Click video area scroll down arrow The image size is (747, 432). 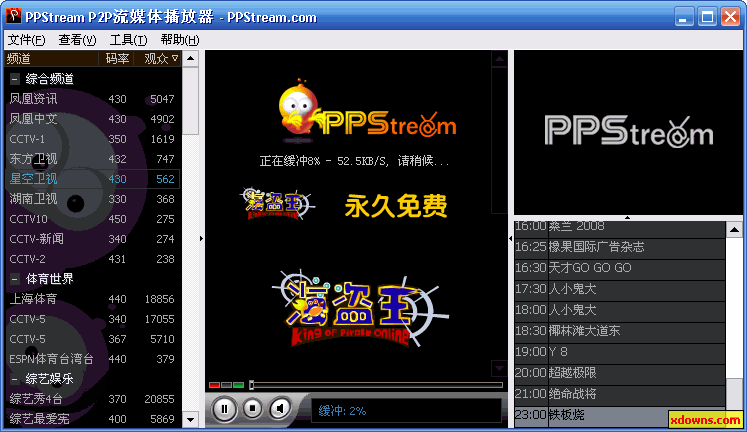499,368
